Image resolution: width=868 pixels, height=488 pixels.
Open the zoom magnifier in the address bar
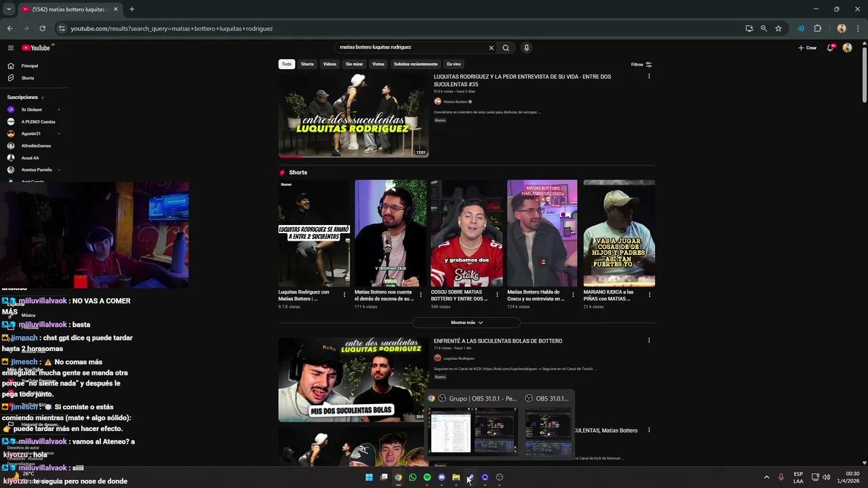pos(764,28)
